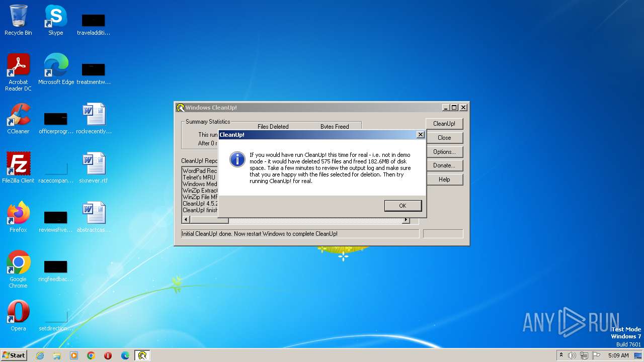This screenshot has height=362, width=644.
Task: Close the CleanUp! information dialog
Action: 421,135
